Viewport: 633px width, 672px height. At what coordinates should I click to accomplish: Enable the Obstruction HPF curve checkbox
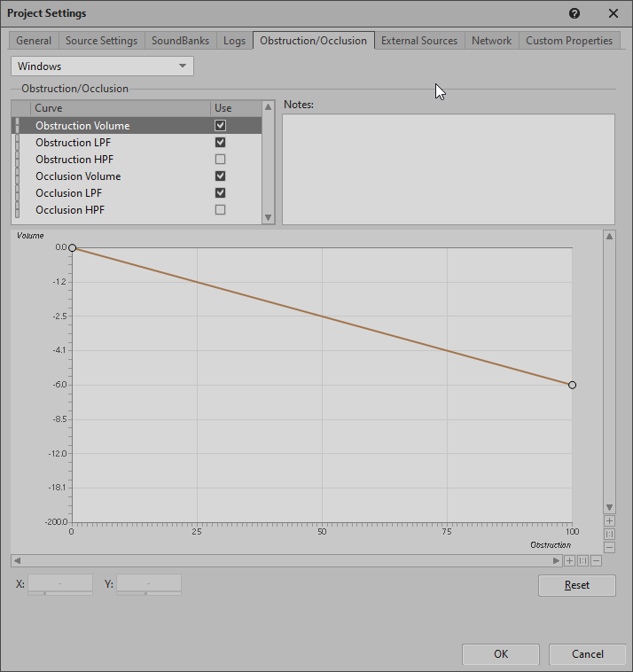tap(220, 160)
